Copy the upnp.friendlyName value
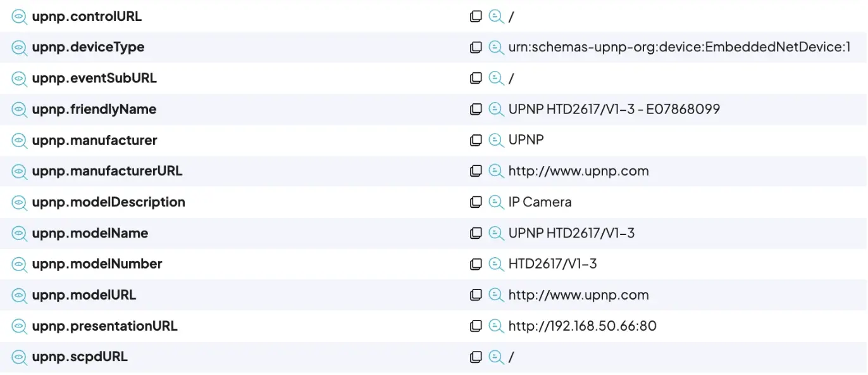This screenshot has height=375, width=868. coord(476,110)
